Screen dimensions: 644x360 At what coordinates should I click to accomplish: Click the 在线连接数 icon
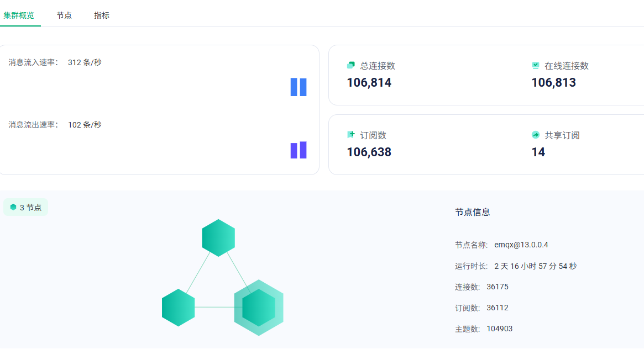coord(536,65)
